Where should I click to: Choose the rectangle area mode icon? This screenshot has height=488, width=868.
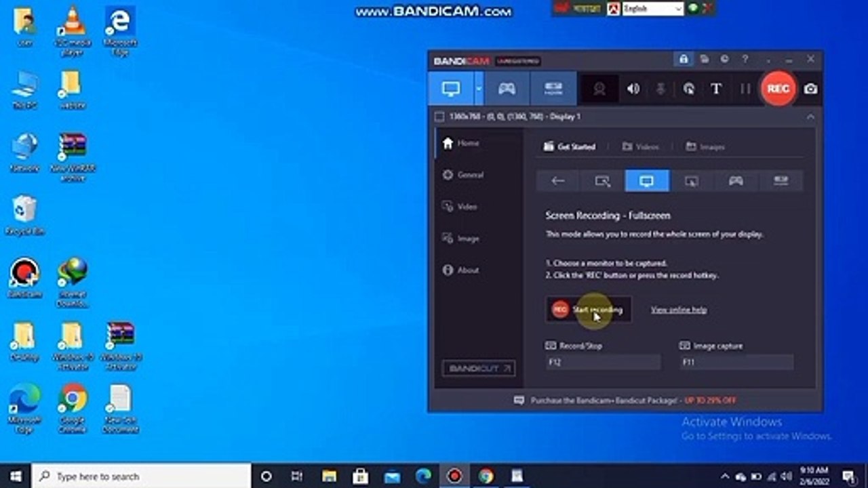click(x=602, y=181)
